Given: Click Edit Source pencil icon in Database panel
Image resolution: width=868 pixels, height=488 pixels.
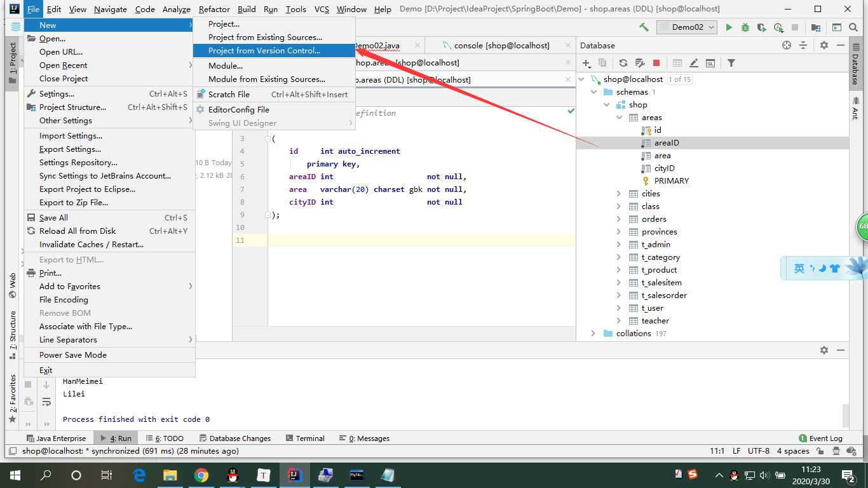Looking at the screenshot, I should tap(694, 63).
